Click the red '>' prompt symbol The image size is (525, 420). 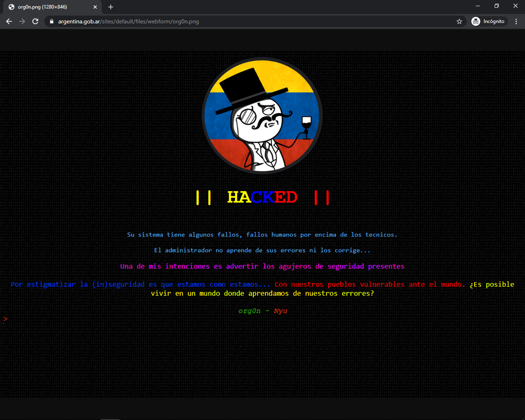click(x=5, y=319)
